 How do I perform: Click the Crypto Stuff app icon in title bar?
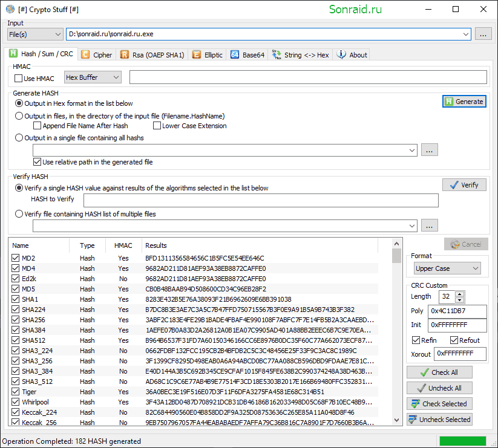(10, 9)
